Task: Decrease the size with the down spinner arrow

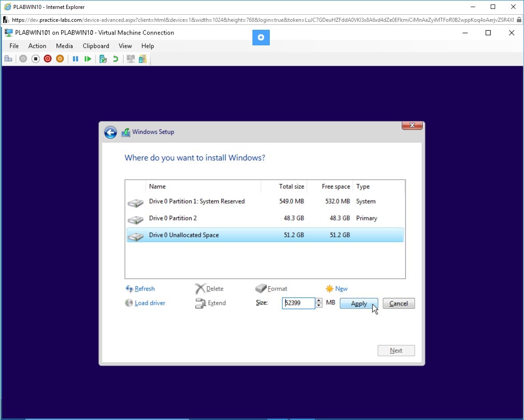Action: [319, 305]
